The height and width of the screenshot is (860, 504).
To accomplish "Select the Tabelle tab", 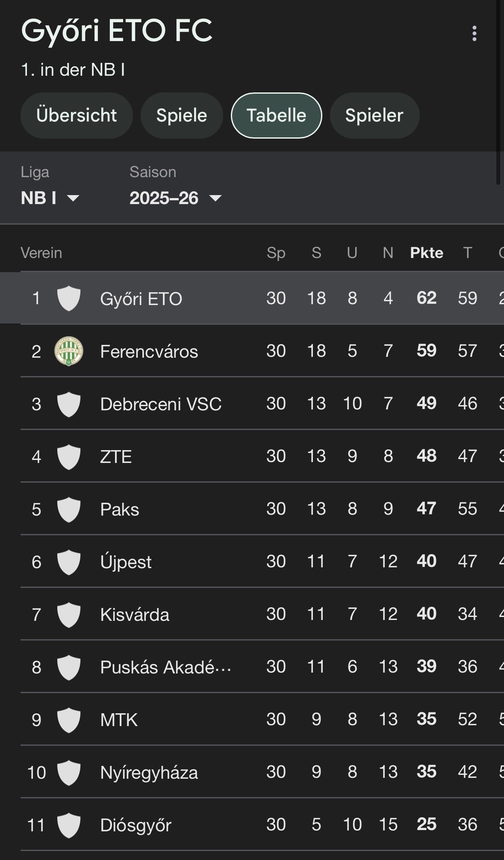I will click(x=276, y=116).
